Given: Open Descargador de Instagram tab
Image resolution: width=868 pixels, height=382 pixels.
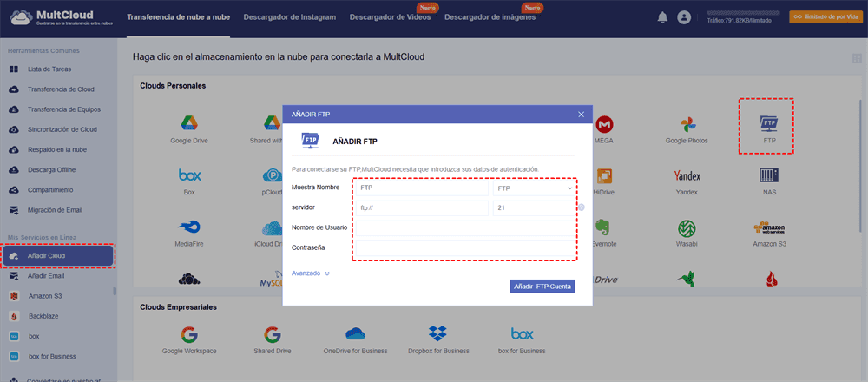Looking at the screenshot, I should [290, 17].
